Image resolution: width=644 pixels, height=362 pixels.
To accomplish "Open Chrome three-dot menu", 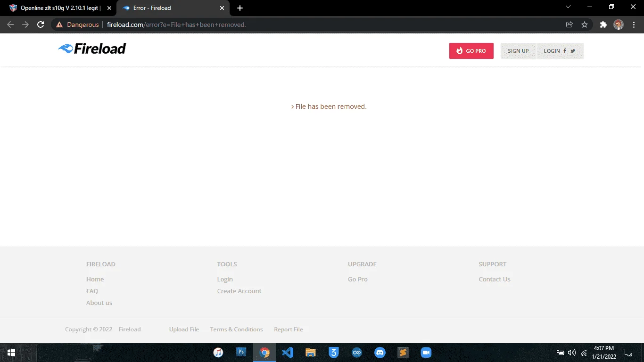I will tap(634, 25).
